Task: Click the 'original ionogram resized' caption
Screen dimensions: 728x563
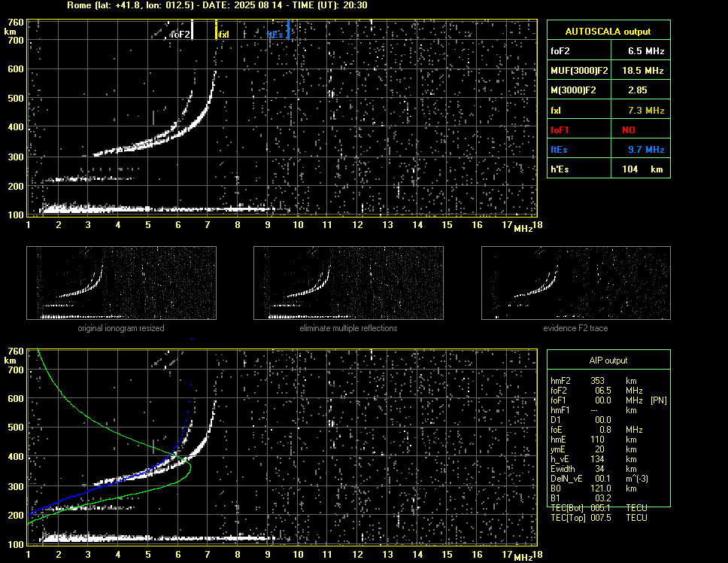Action: coord(121,328)
